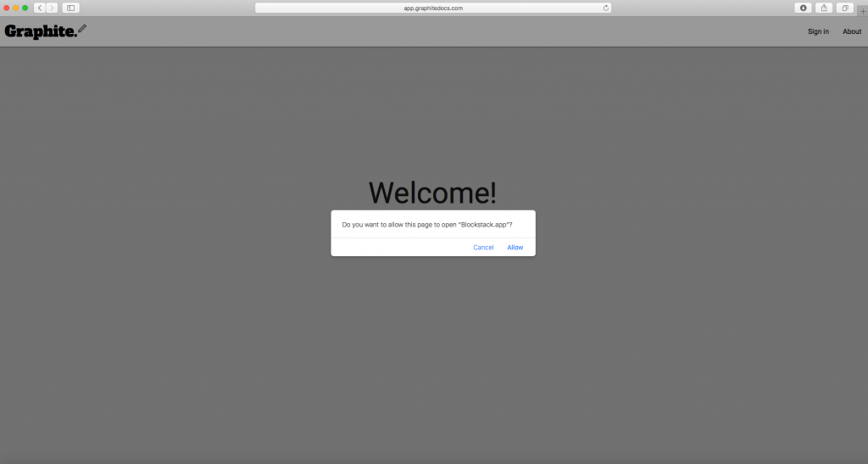Minimize the Safari window with yellow button
This screenshot has height=464, width=868.
coord(16,8)
